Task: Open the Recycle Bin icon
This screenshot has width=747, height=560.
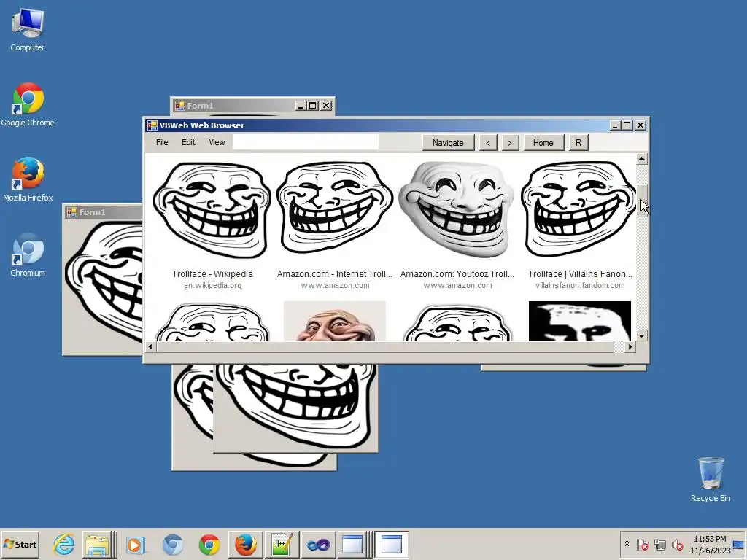Action: click(x=711, y=479)
